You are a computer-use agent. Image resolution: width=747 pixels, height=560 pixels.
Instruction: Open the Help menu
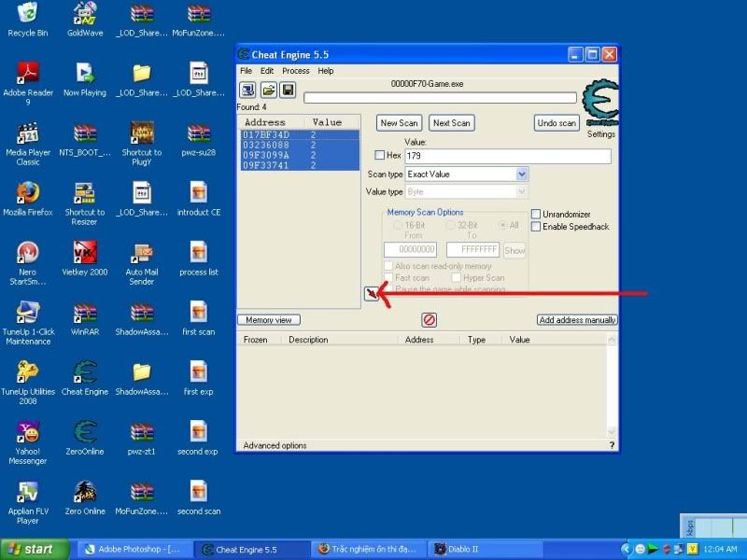pos(326,71)
